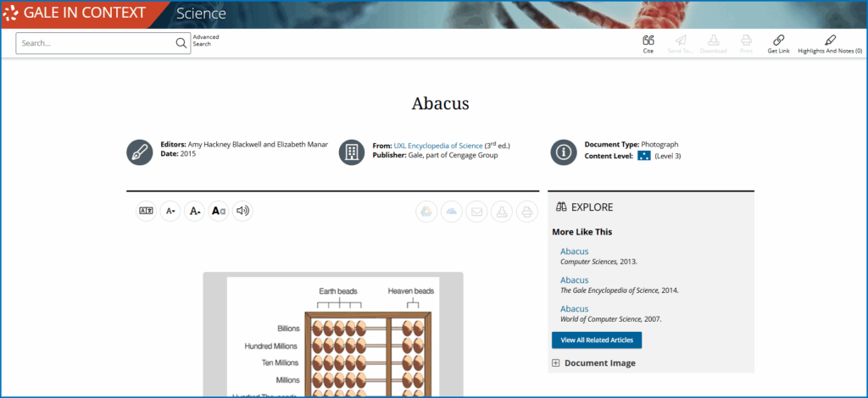Expand the Document Image section
The height and width of the screenshot is (398, 868).
pos(556,363)
